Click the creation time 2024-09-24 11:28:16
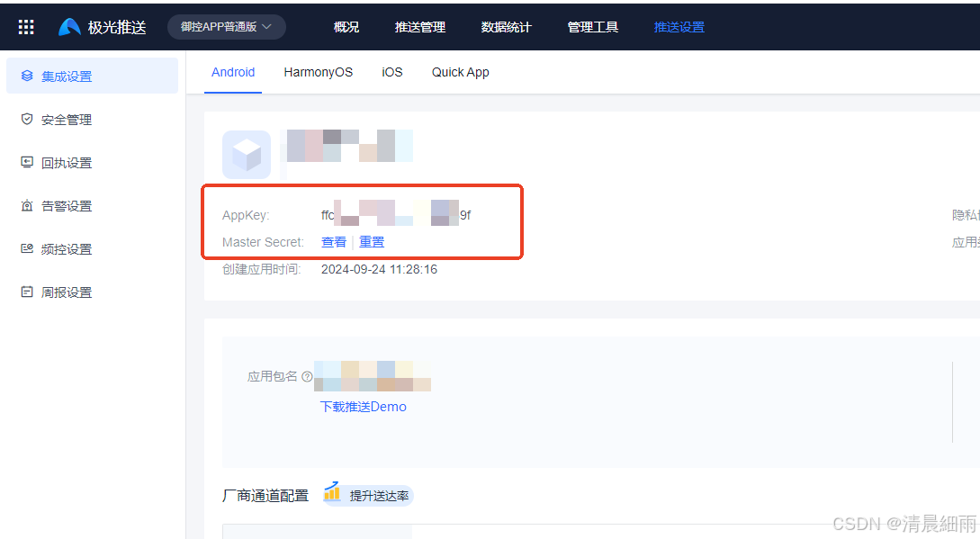Viewport: 980px width, 539px height. pyautogui.click(x=380, y=270)
